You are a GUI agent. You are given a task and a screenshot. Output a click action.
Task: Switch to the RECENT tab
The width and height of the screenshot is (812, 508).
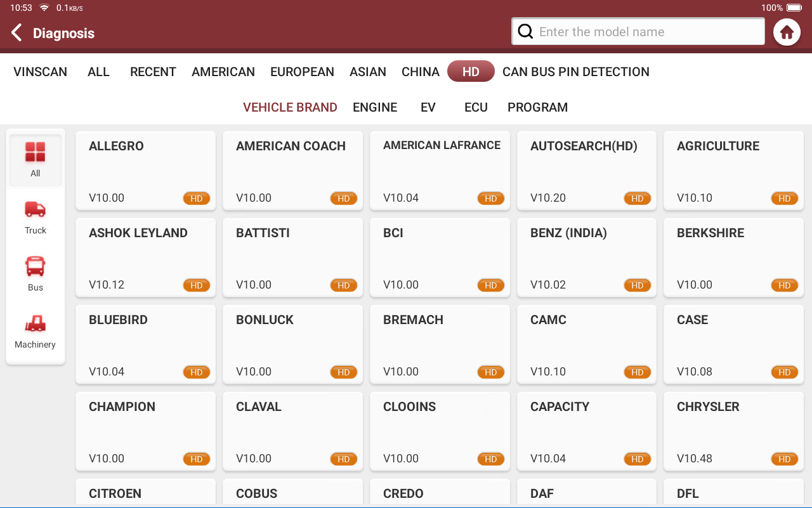coord(153,72)
